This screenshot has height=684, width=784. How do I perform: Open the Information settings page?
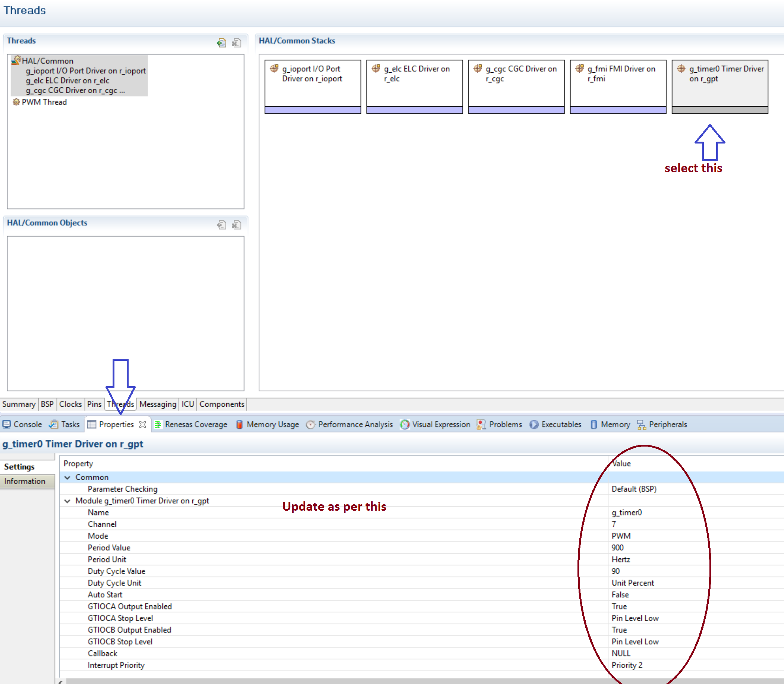tap(24, 481)
